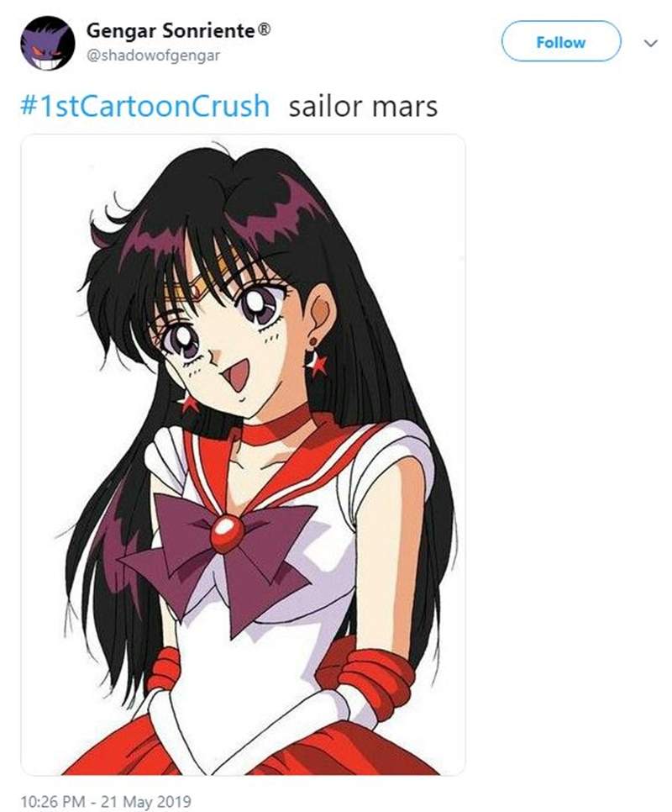This screenshot has height=812, width=672.
Task: Click the red brooch on the bow
Action: [x=227, y=533]
